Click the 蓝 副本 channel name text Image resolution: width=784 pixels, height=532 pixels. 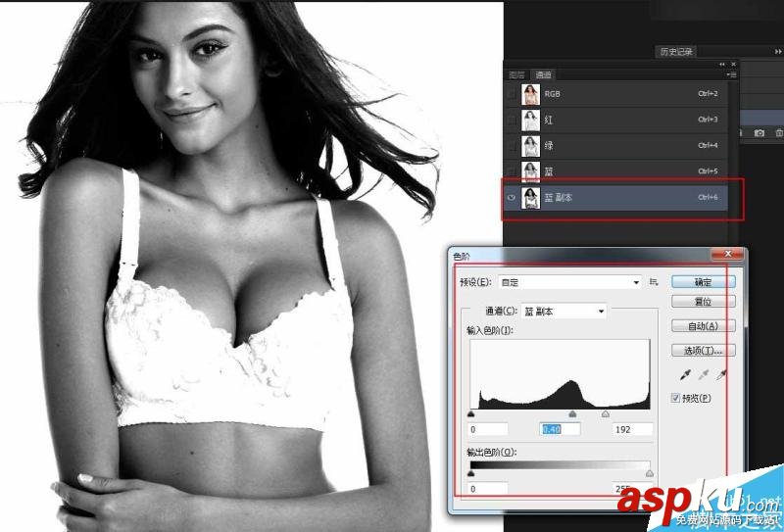coord(558,198)
